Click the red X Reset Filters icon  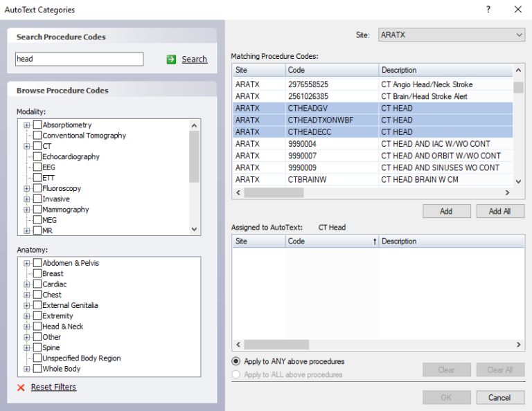tap(21, 387)
